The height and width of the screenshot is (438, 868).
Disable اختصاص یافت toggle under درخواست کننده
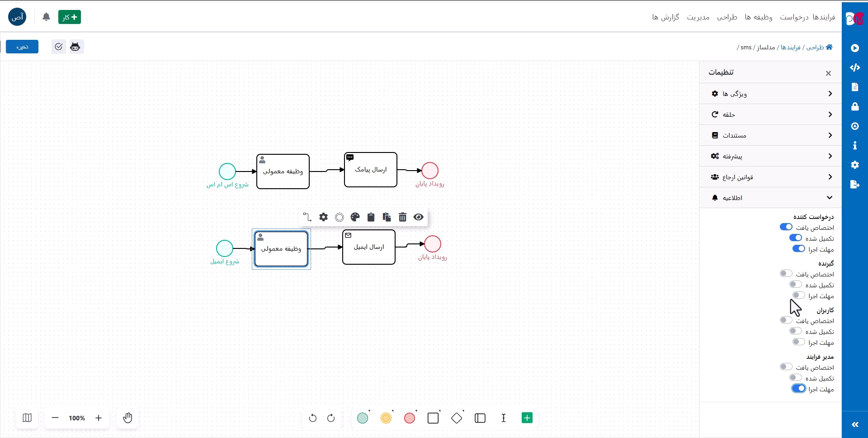point(786,227)
